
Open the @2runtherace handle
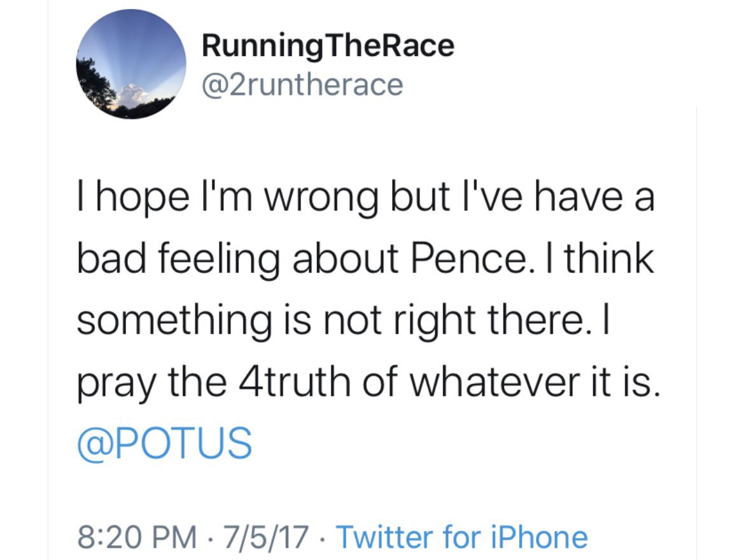302,84
